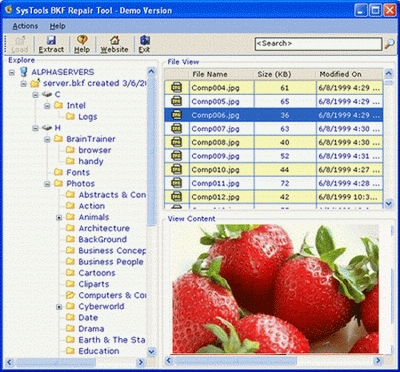
Task: Open the Actions menu
Action: pos(25,26)
